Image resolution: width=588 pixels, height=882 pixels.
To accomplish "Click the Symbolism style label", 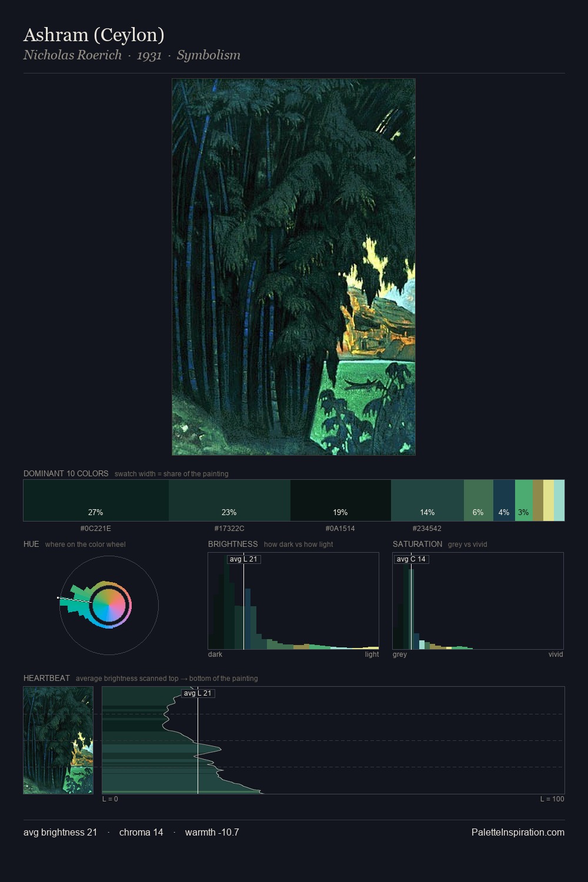I will (x=209, y=55).
